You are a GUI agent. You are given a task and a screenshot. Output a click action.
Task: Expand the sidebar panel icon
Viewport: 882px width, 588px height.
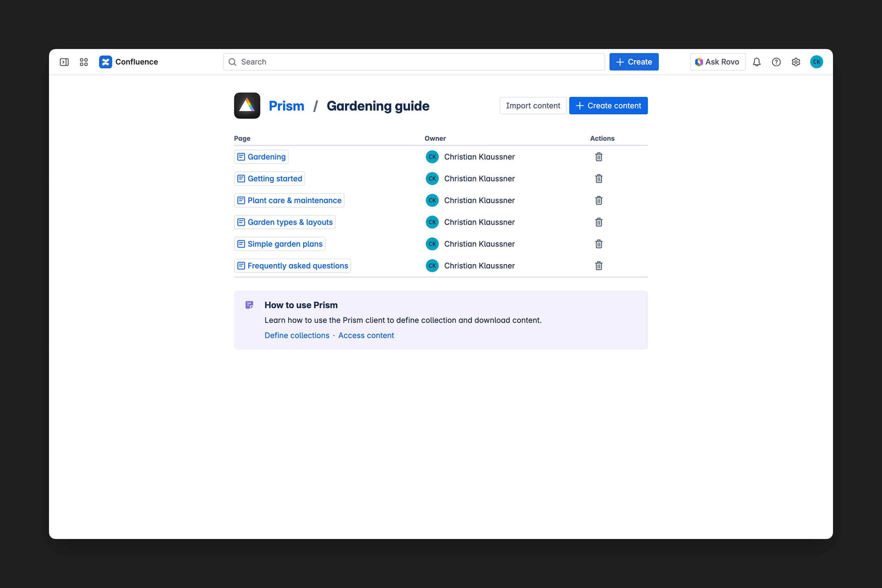64,62
